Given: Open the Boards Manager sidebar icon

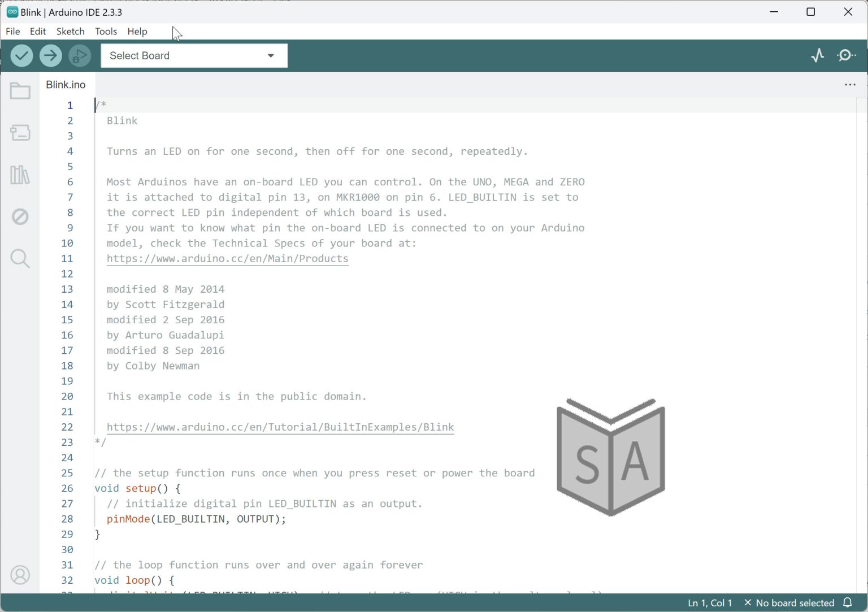Looking at the screenshot, I should [x=20, y=133].
